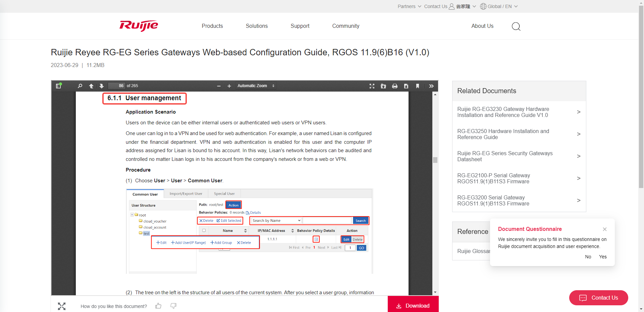Click the arrow beside RG-EG3230 document
The height and width of the screenshot is (312, 644).
click(579, 112)
